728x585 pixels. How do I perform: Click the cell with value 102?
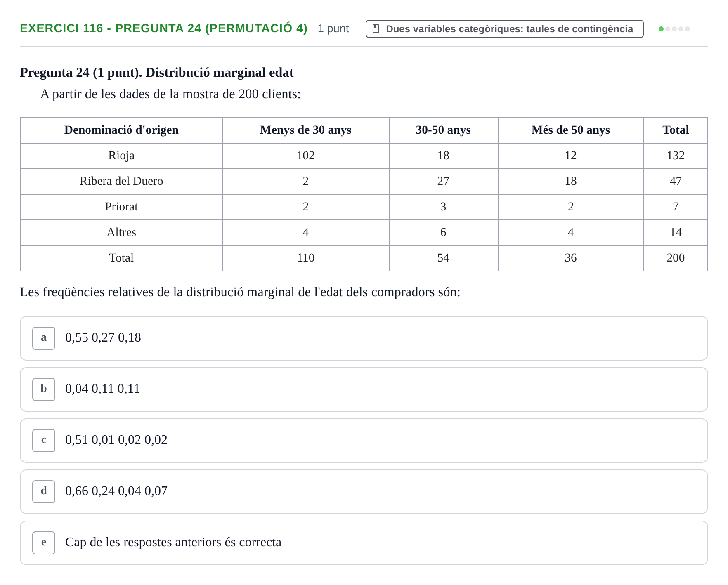[x=306, y=156]
